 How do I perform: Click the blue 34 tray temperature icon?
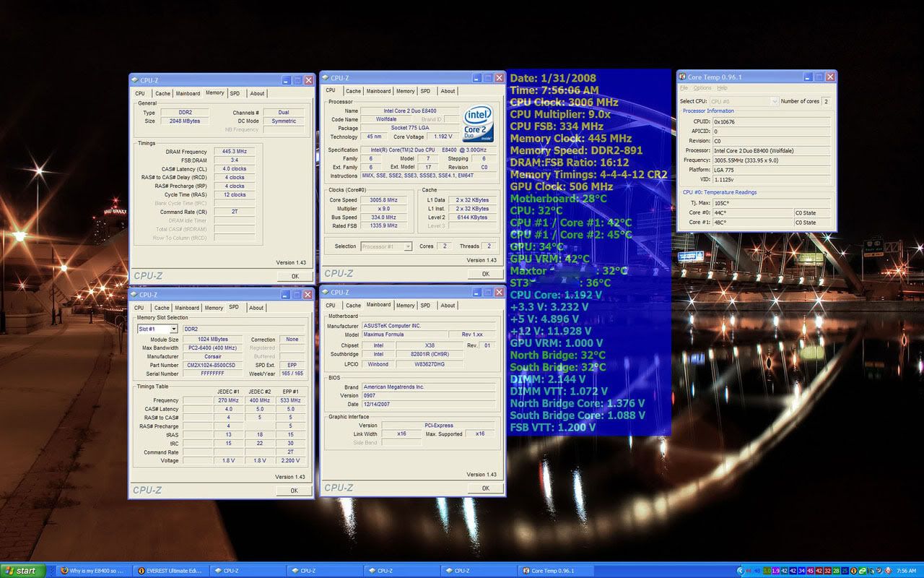point(801,571)
